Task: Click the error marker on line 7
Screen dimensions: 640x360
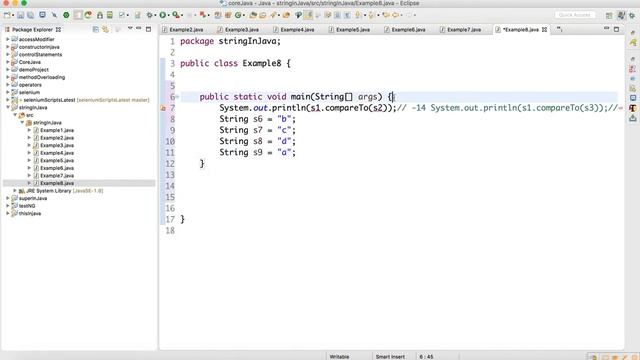Action: point(163,108)
